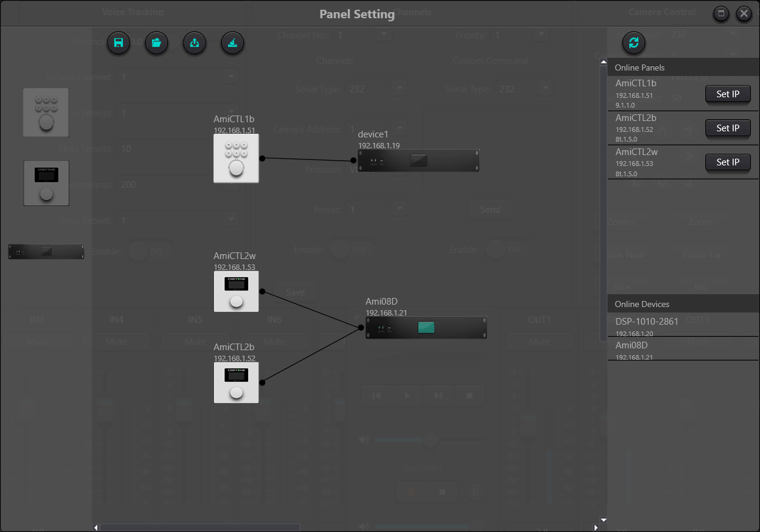Viewport: 760px width, 532px height.
Task: Click the device1 label on canvas
Action: [373, 134]
